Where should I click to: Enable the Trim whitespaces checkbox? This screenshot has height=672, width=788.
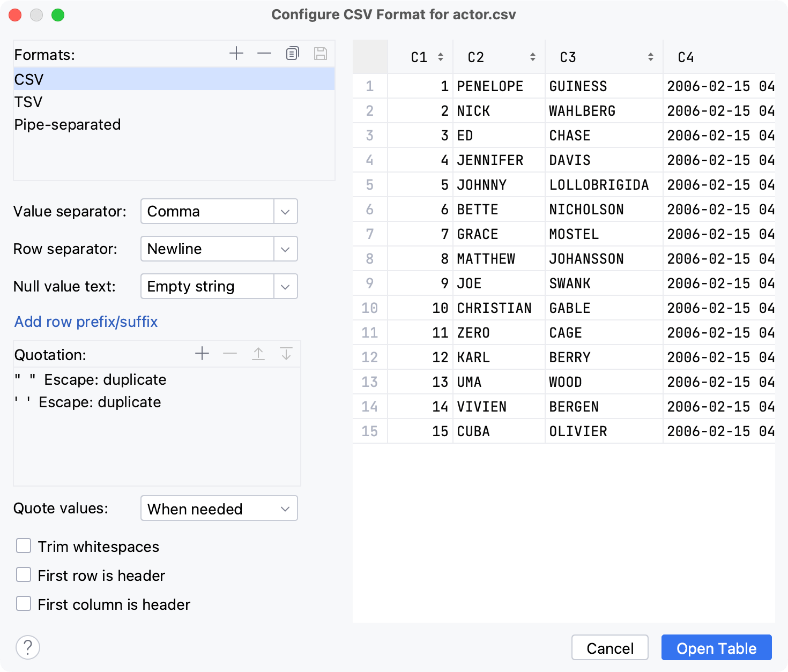(24, 546)
